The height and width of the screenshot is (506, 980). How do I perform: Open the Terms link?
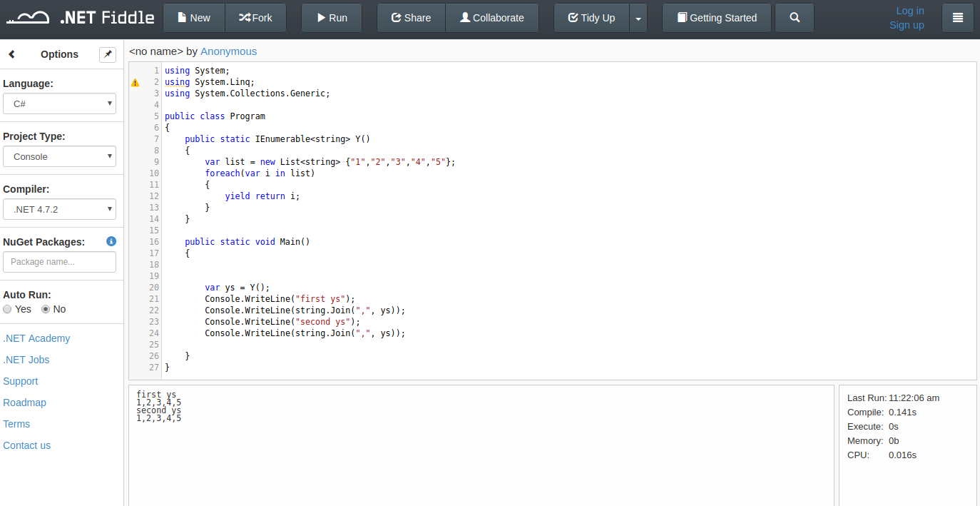click(16, 424)
